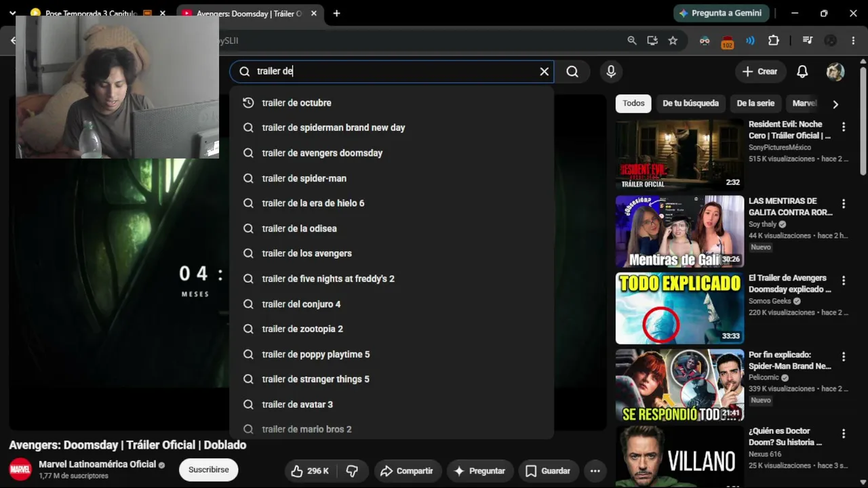Click the install app icon in address bar
The image size is (868, 488).
(652, 41)
